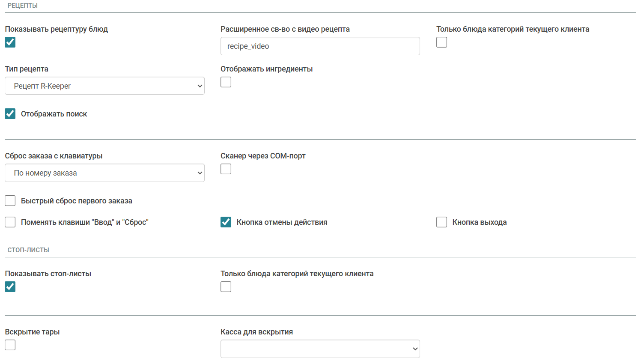
Task: Uncheck 'Отображать поиск' checkbox
Action: 10,114
